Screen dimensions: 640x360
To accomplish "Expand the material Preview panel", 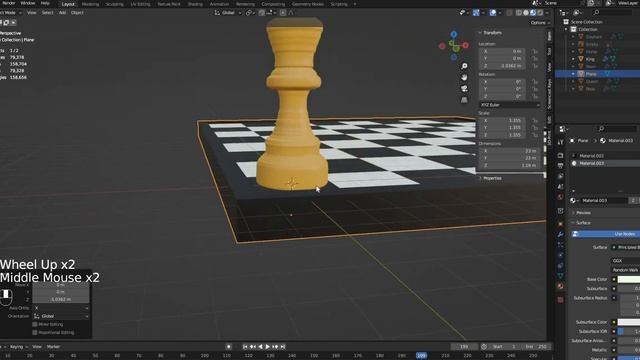I will tap(582, 213).
